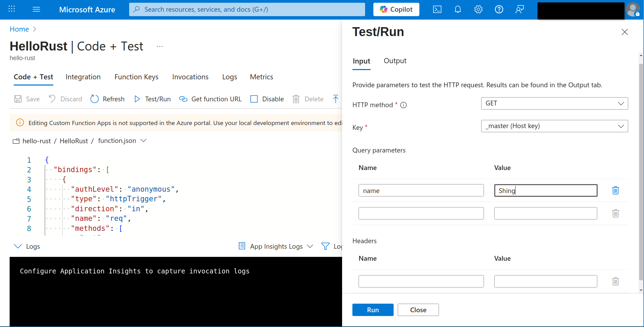Open the feedback icon

click(520, 9)
